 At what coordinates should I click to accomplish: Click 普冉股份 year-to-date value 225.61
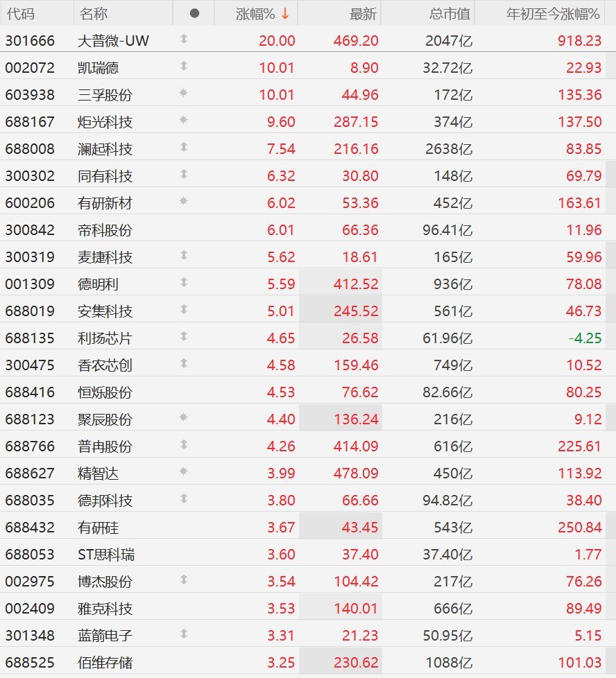[x=580, y=446]
